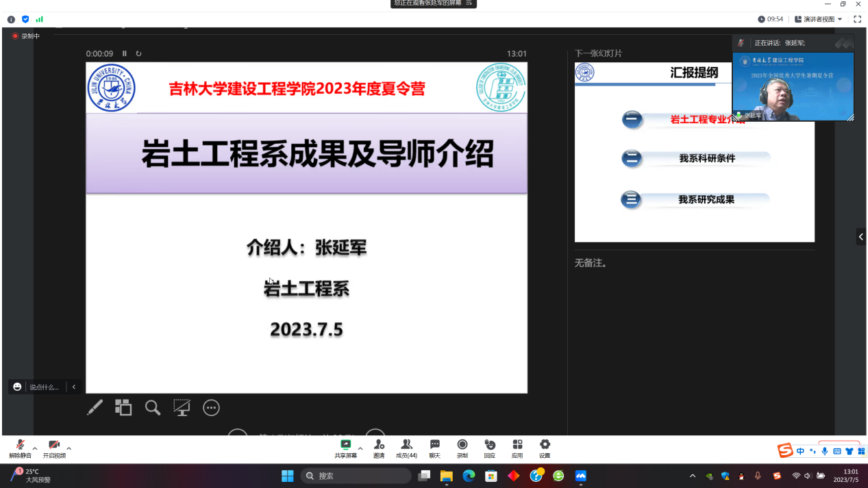The height and width of the screenshot is (488, 868).
Task: Open the see-all-slides grid icon
Action: [123, 408]
